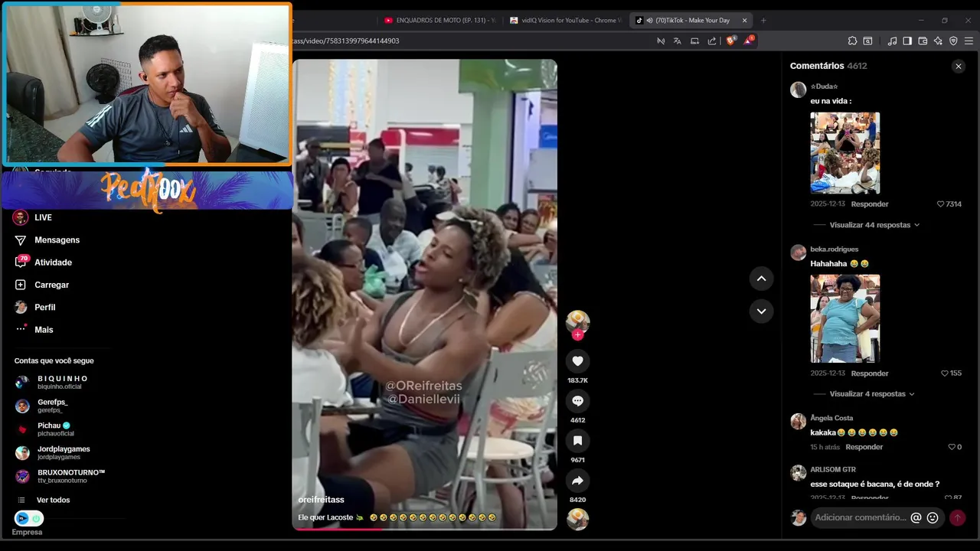
Task: Expand Visualizar 4 respostas
Action: pos(872,394)
